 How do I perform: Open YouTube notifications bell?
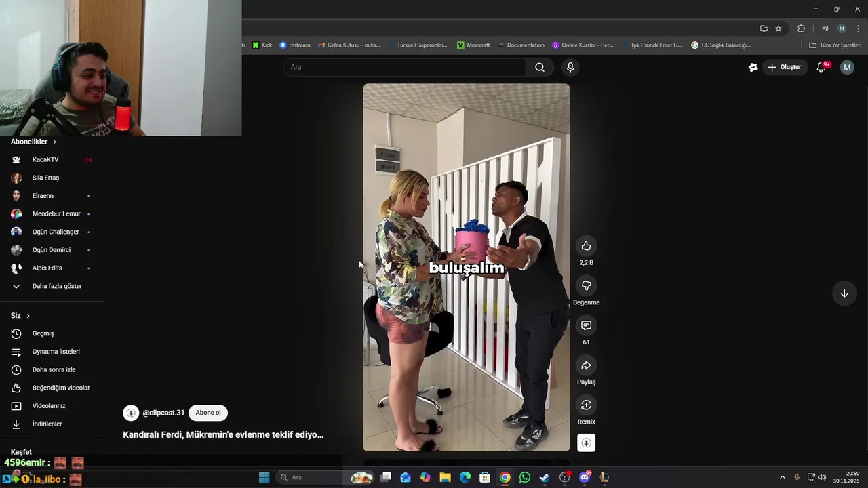pyautogui.click(x=821, y=67)
